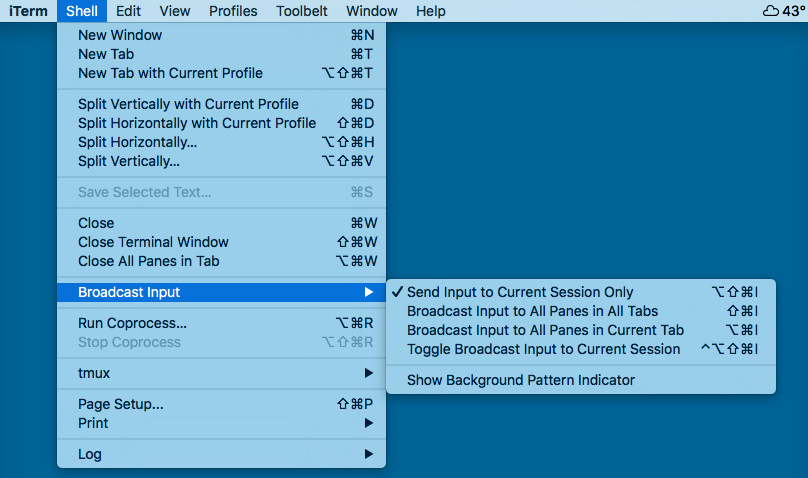808x478 pixels.
Task: Toggle Send Input to Current Session Only
Action: pyautogui.click(x=581, y=292)
